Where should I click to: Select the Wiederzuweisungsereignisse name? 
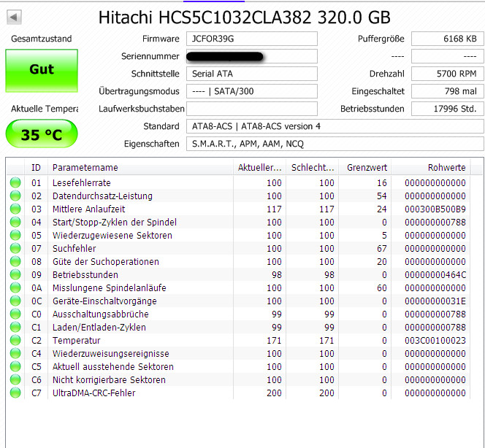coord(111,353)
